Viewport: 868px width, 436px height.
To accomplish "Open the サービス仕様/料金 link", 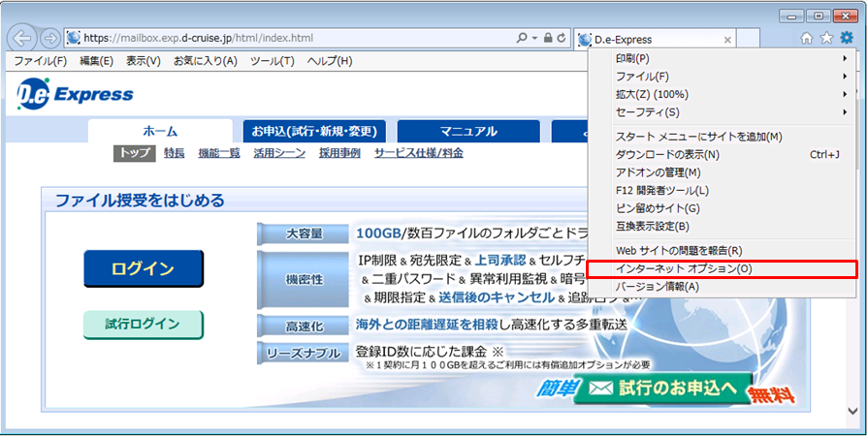I will pos(418,153).
